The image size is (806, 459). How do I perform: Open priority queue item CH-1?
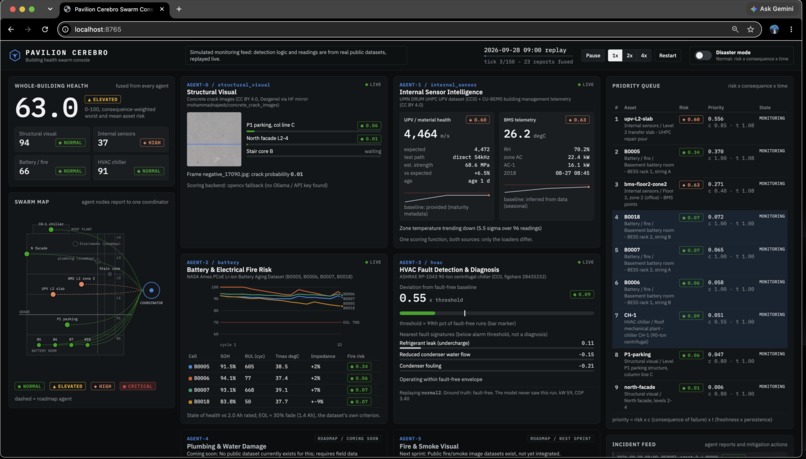click(x=700, y=328)
